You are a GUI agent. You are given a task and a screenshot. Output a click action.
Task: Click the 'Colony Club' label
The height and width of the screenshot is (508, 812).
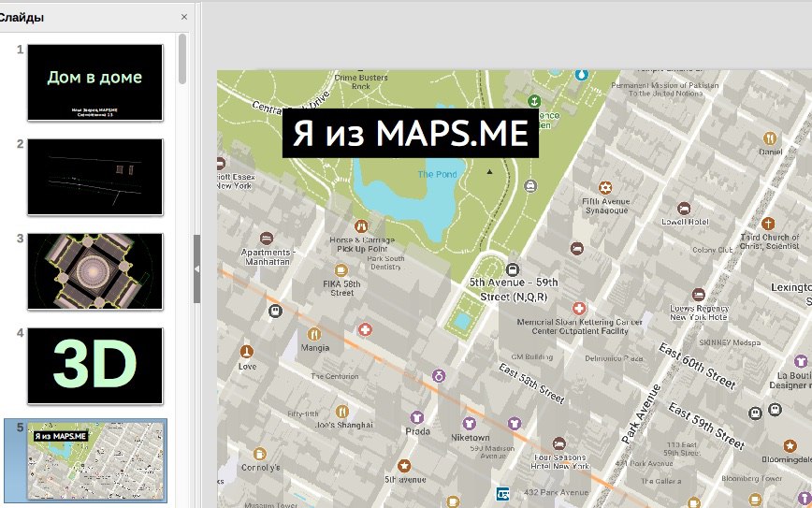[x=713, y=250]
